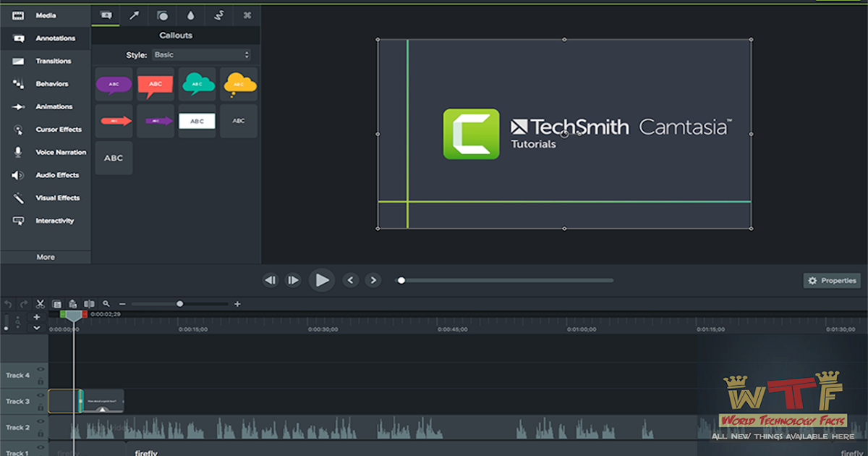868x456 pixels.
Task: Click the Play button
Action: click(x=322, y=280)
